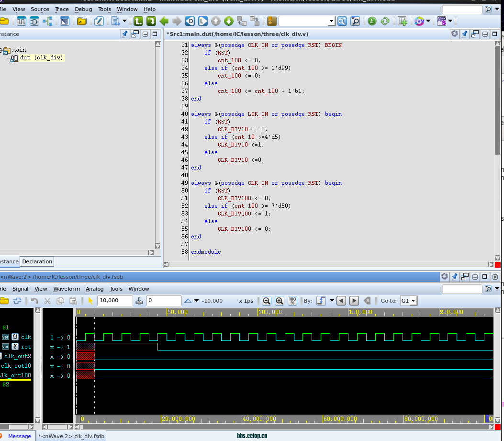The image size is (504, 441).
Task: Switch to the Declaration tab
Action: pyautogui.click(x=37, y=261)
